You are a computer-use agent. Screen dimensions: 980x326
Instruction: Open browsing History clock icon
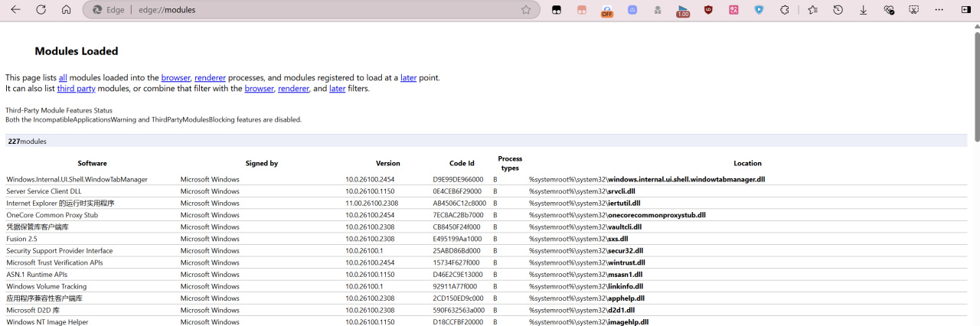click(838, 10)
